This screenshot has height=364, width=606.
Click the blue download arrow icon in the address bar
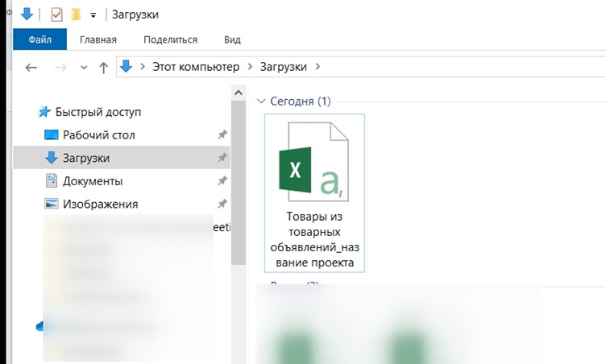coord(126,67)
